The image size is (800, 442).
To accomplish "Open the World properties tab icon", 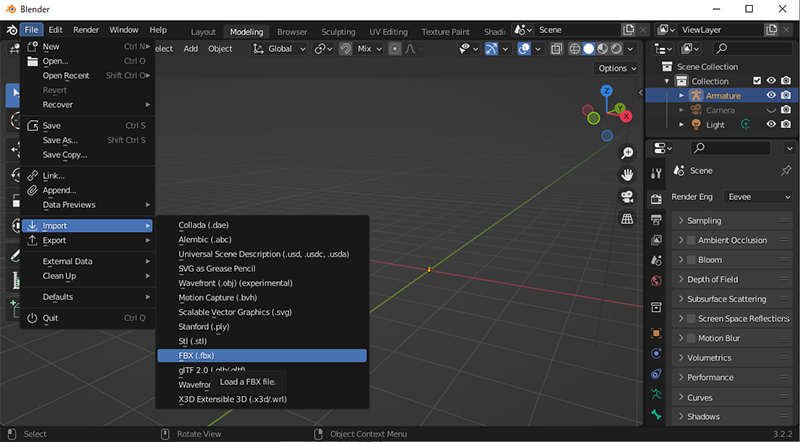I will click(x=656, y=280).
